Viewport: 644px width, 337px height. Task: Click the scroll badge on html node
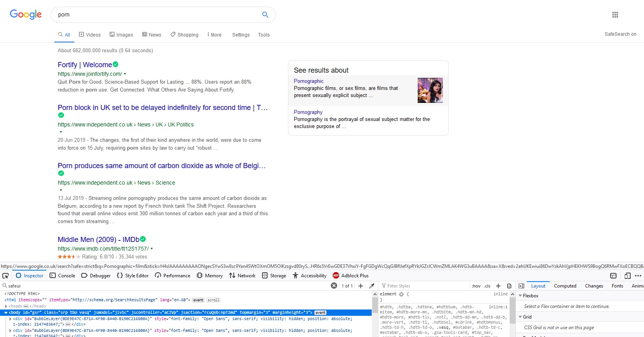tap(213, 300)
